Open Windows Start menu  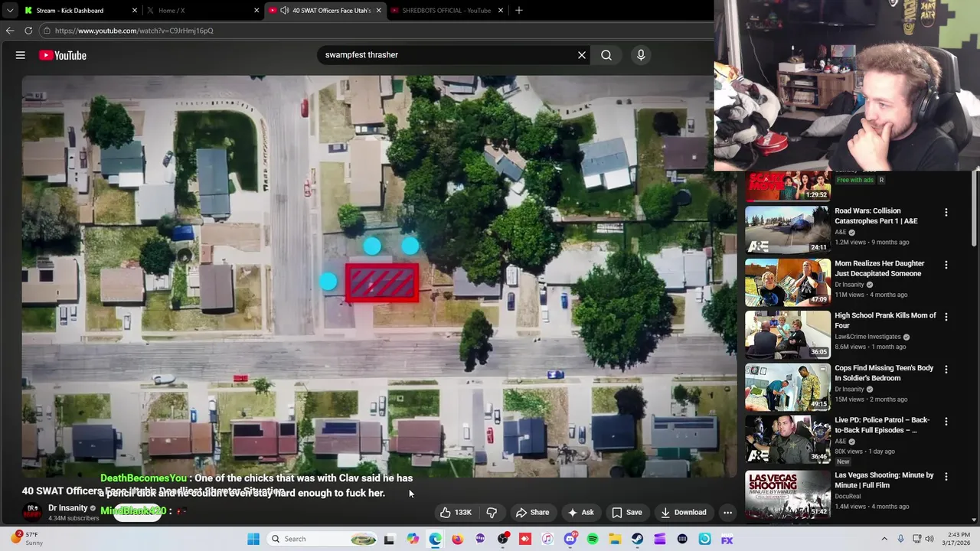pyautogui.click(x=253, y=539)
